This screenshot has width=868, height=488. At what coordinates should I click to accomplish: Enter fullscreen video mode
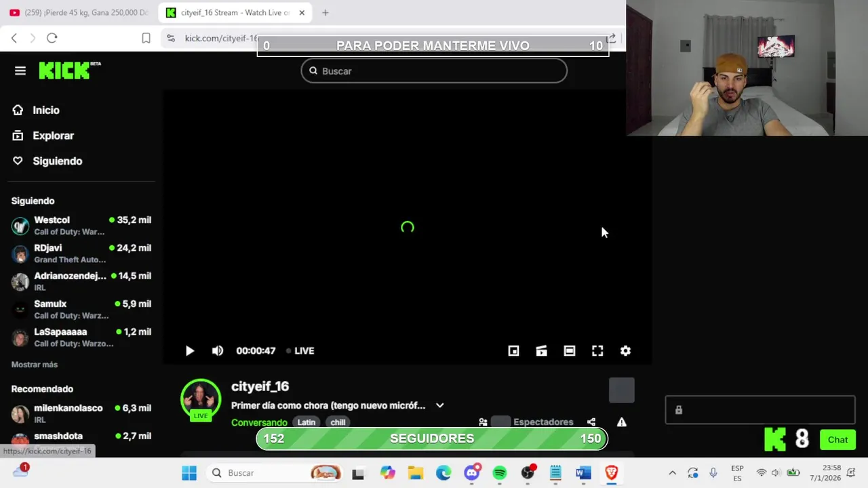pyautogui.click(x=597, y=350)
